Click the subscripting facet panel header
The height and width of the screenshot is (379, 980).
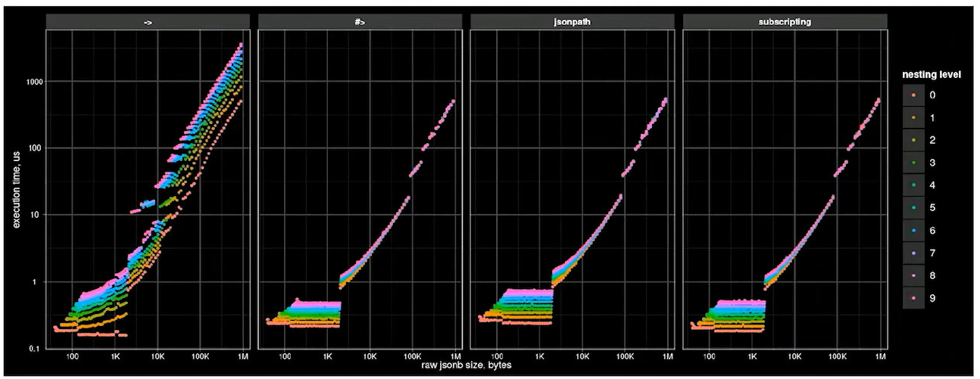(785, 22)
